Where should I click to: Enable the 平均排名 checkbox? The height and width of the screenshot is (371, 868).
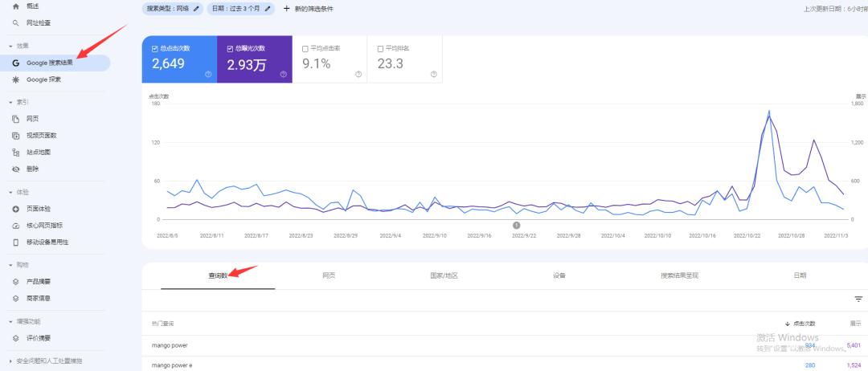point(379,48)
